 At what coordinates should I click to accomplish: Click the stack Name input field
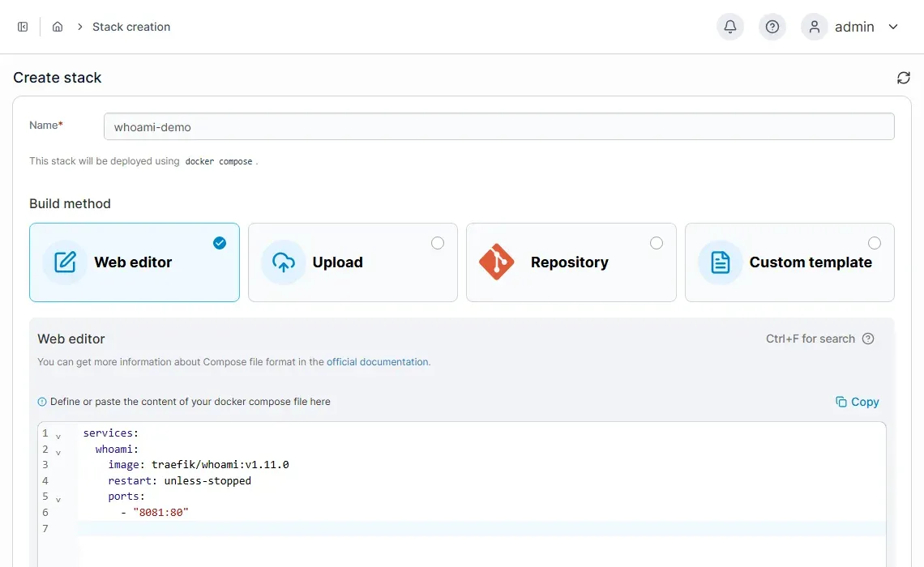coord(498,126)
